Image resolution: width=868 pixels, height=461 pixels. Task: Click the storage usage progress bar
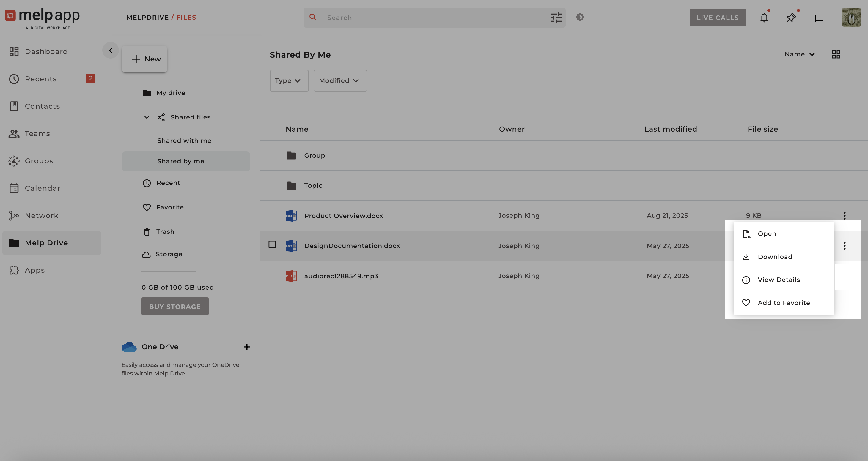[169, 271]
